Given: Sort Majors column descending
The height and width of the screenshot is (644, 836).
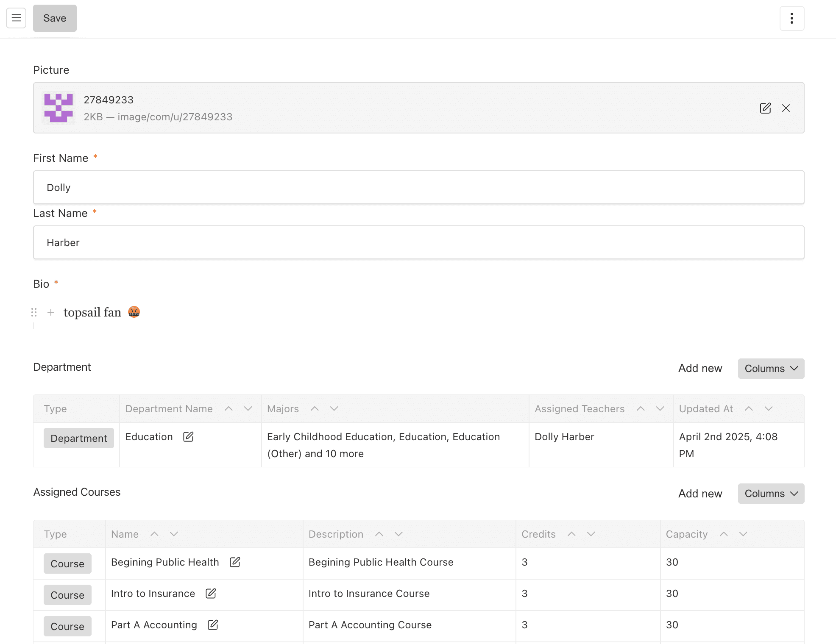Looking at the screenshot, I should click(x=334, y=409).
